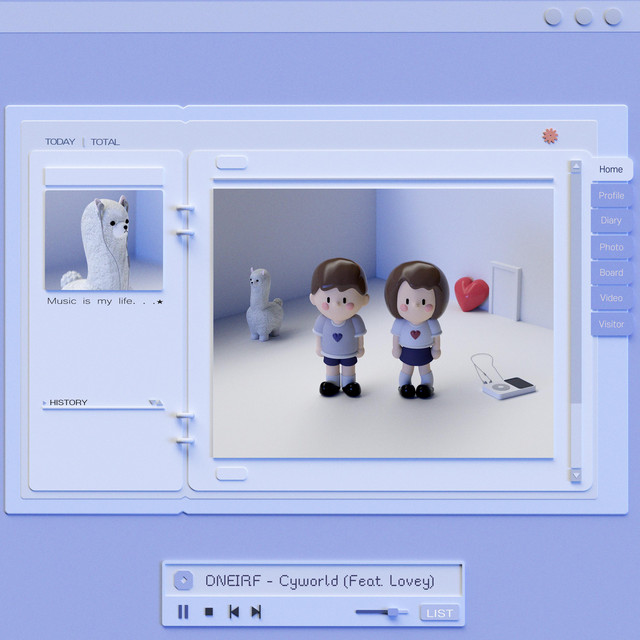Open the Board tab
Screen dimensions: 640x640
[x=611, y=273]
